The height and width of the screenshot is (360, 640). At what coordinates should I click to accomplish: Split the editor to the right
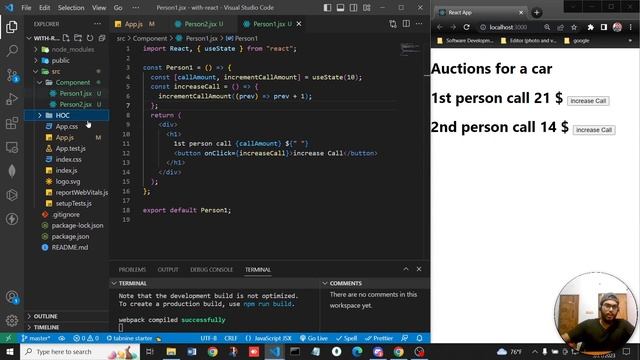(x=406, y=24)
